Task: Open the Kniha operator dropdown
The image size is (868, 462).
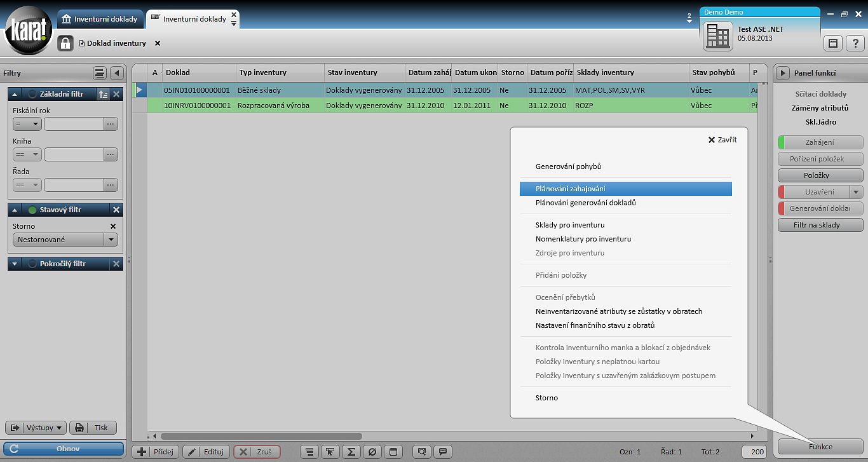Action: point(27,154)
